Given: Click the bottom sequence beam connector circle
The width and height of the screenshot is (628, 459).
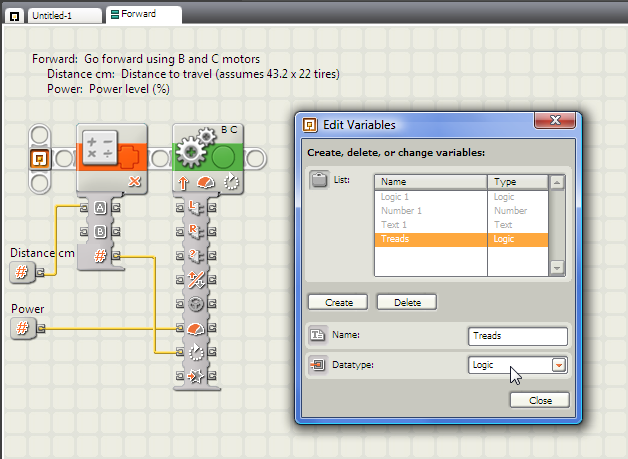Looking at the screenshot, I should tap(40, 183).
